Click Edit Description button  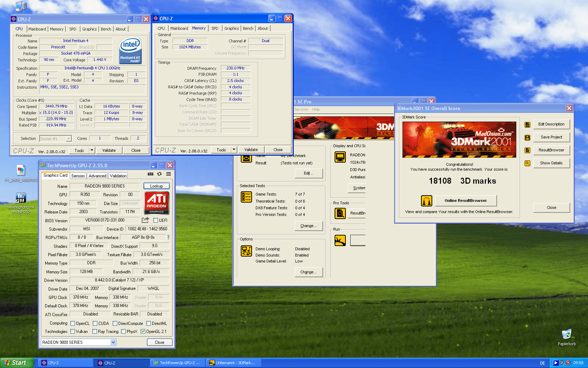coord(551,124)
